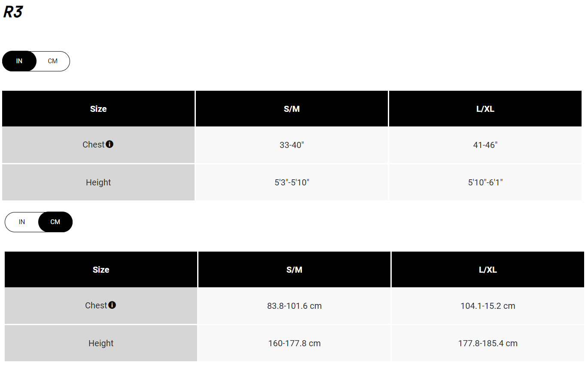The image size is (588, 366).
Task: Switch the first unit toggle to CM
Action: click(x=53, y=61)
